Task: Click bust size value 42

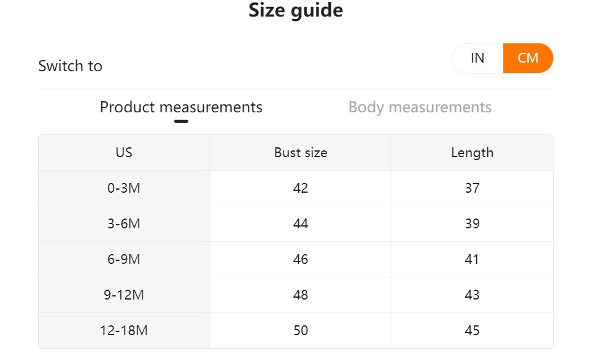Action: coord(301,188)
